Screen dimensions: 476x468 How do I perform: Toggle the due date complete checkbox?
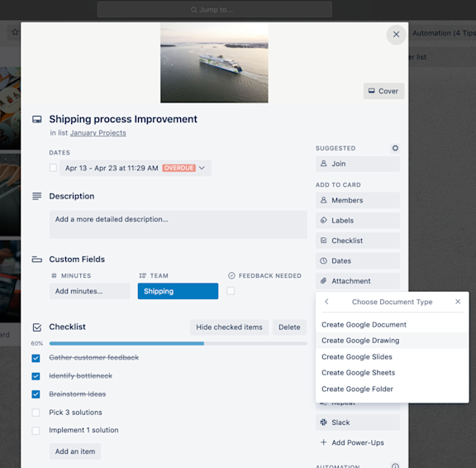(x=53, y=168)
